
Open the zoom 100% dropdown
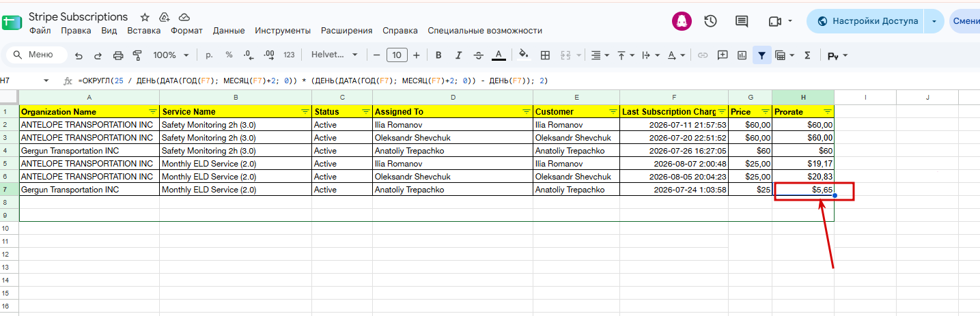pyautogui.click(x=169, y=55)
